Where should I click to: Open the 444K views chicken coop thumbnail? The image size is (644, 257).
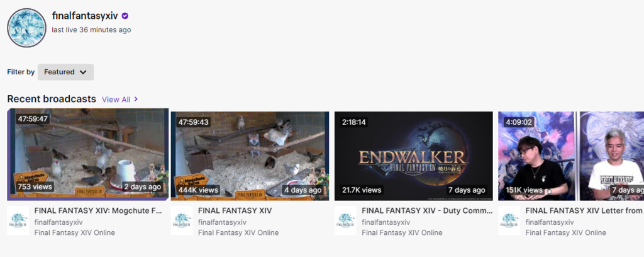point(250,156)
